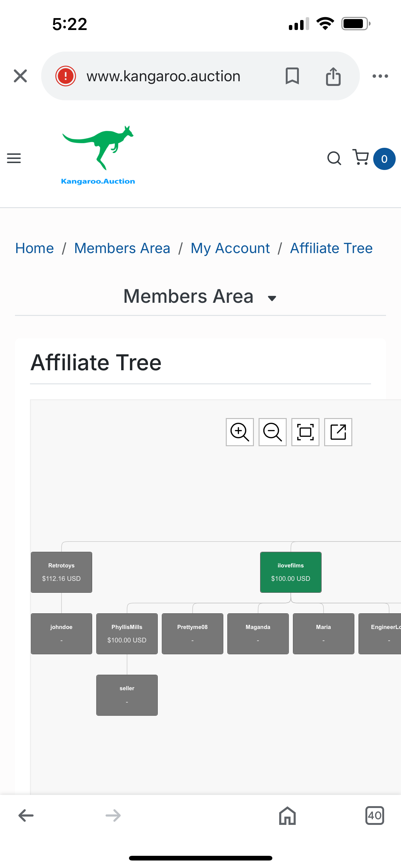401x868 pixels.
Task: Share the page via share icon
Action: pos(333,76)
